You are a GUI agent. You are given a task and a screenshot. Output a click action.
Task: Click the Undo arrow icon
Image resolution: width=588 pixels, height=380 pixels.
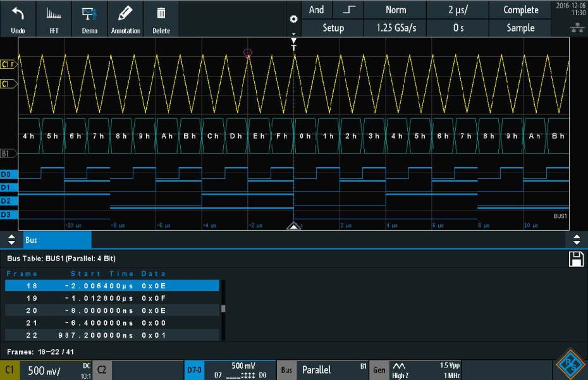click(18, 18)
